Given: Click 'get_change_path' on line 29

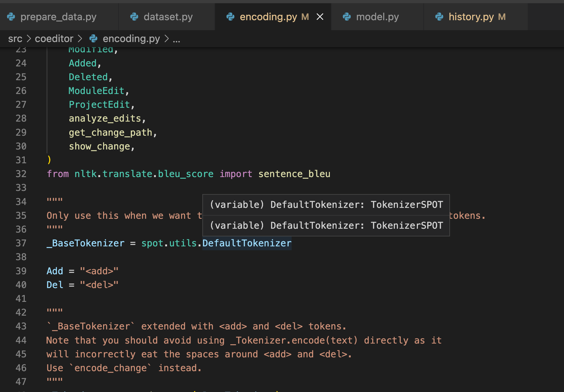Looking at the screenshot, I should click(110, 132).
